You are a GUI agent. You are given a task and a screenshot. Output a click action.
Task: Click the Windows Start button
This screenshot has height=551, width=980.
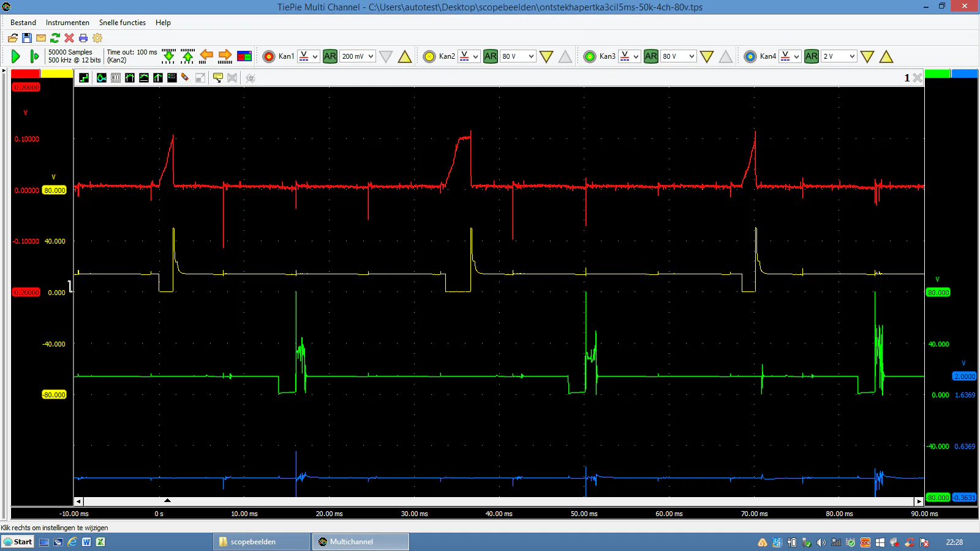pos(18,542)
